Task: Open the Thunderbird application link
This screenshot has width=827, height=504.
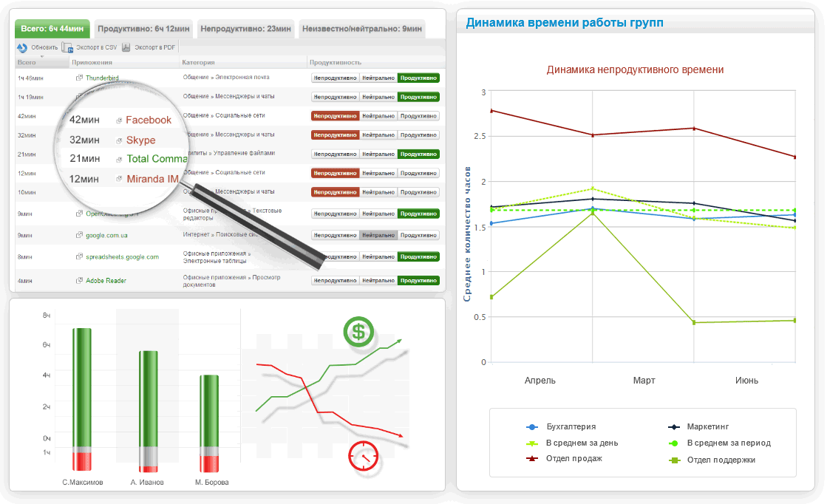Action: (102, 78)
